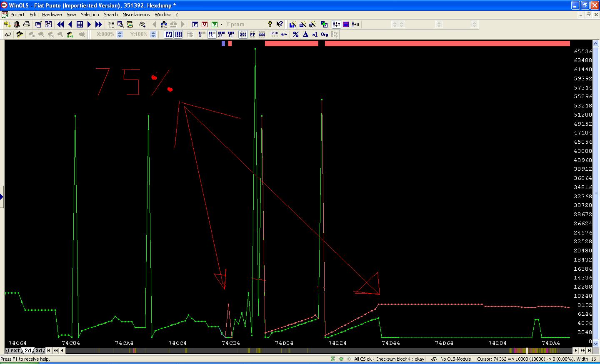Open dropdown arrow next to green P
Screen dimensions: 600x364
(x=221, y=25)
